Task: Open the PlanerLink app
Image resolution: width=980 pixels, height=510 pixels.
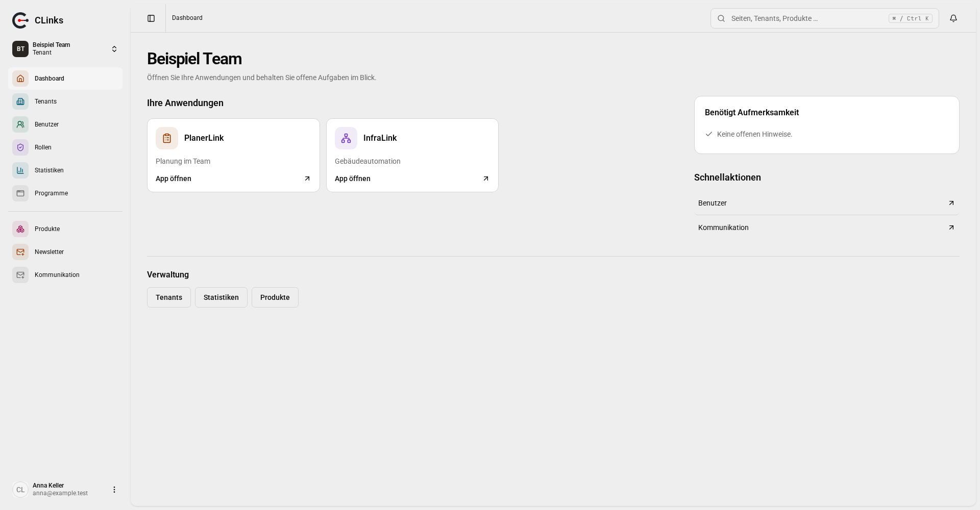Action: 233,156
